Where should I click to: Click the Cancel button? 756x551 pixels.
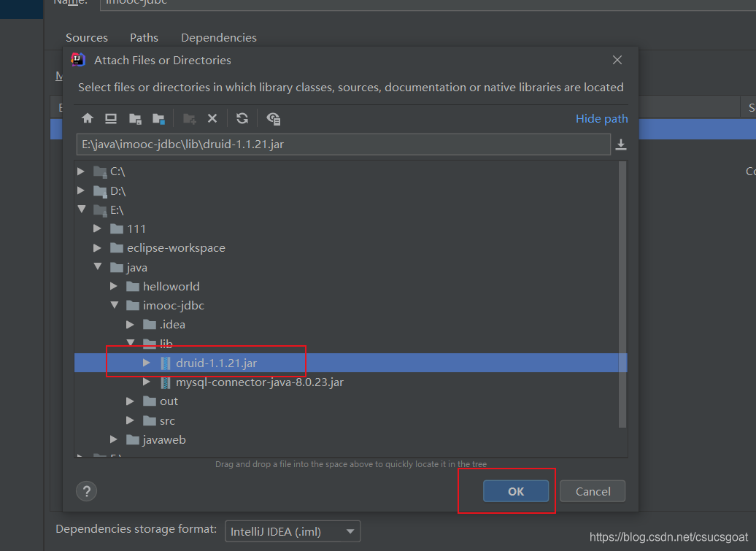click(x=593, y=491)
